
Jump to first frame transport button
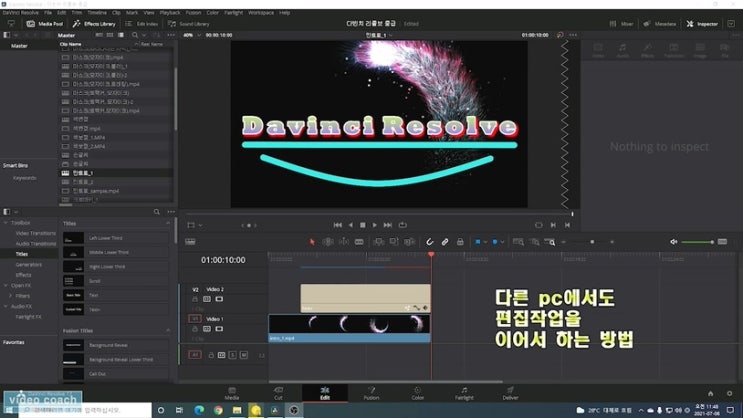point(337,225)
